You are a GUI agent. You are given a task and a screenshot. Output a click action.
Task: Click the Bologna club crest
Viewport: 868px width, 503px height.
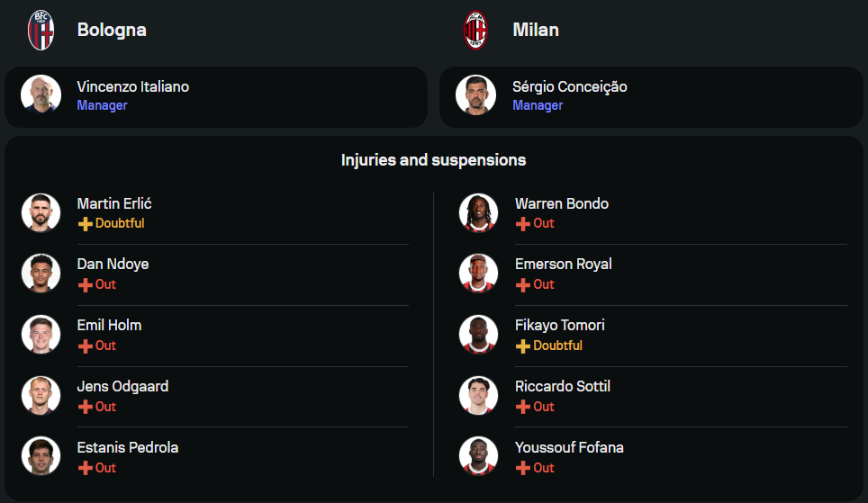point(41,30)
